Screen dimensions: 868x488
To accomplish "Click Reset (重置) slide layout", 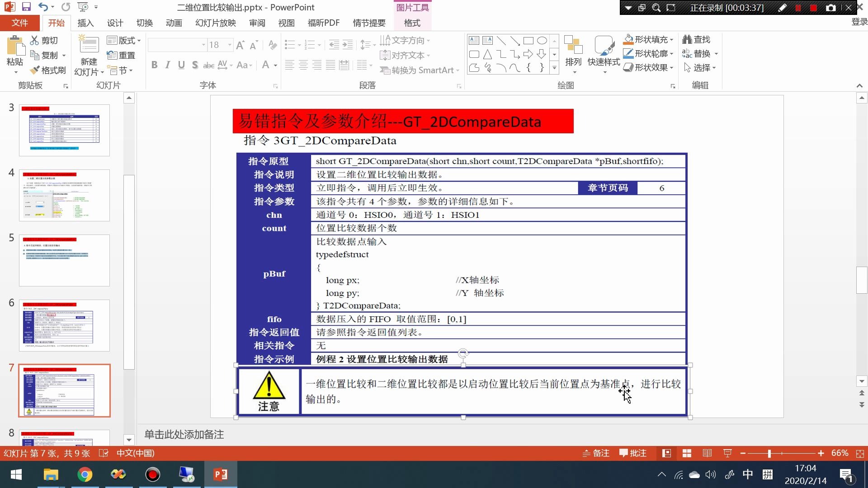I will pyautogui.click(x=121, y=55).
